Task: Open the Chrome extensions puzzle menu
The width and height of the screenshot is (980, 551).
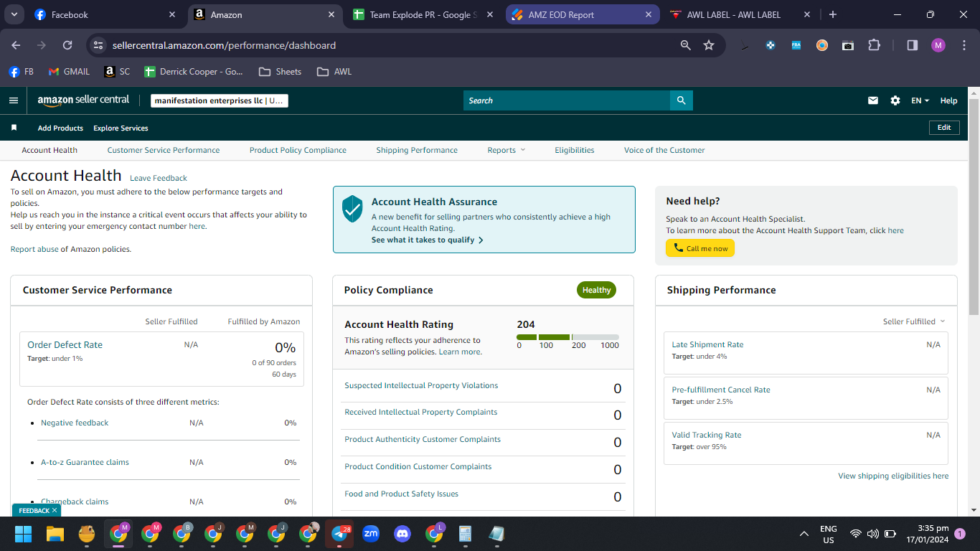Action: coord(874,45)
